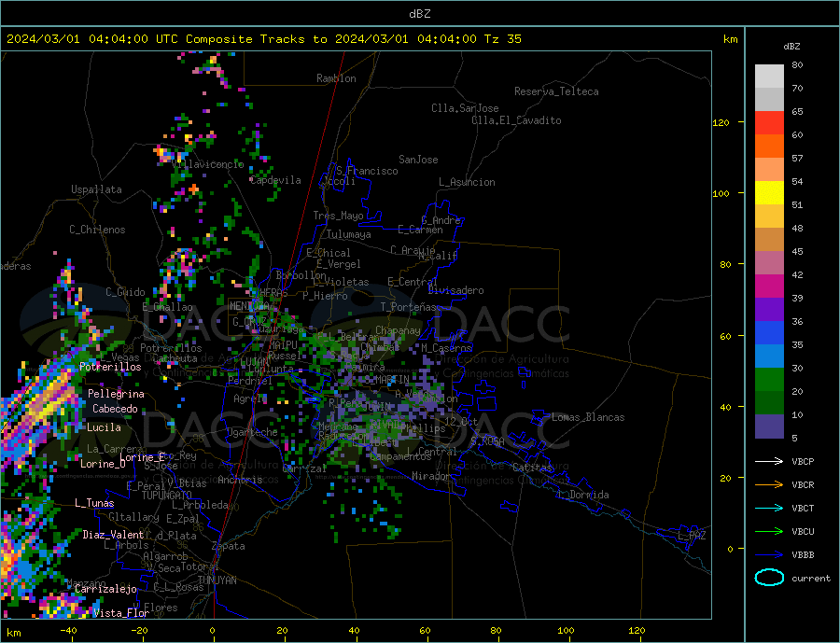The height and width of the screenshot is (643, 840).
Task: Click the 120 km tick on right axis
Action: coord(721,122)
